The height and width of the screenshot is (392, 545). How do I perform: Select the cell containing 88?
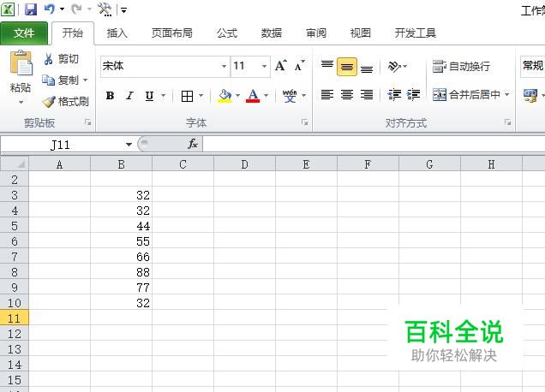pyautogui.click(x=121, y=272)
